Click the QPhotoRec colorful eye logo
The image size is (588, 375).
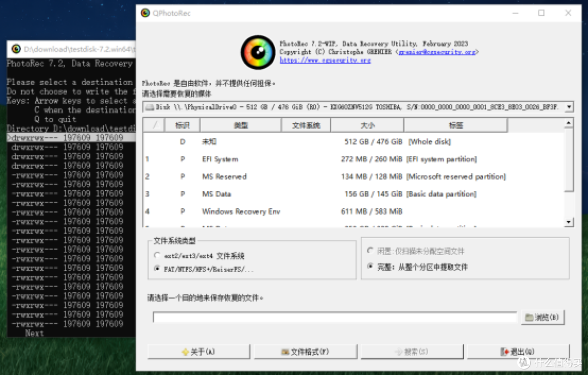coord(258,52)
